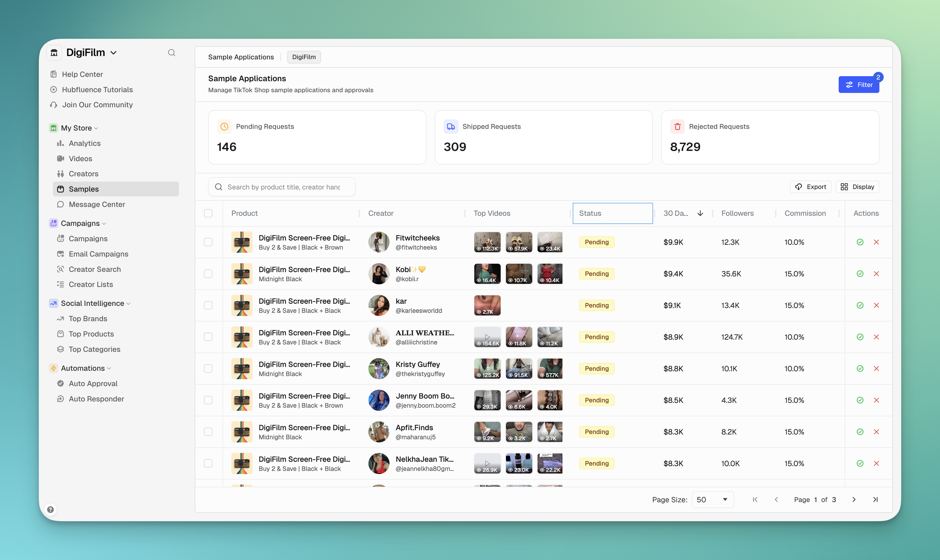Check the Fitwitcheeks row checkbox
940x560 pixels.
208,242
